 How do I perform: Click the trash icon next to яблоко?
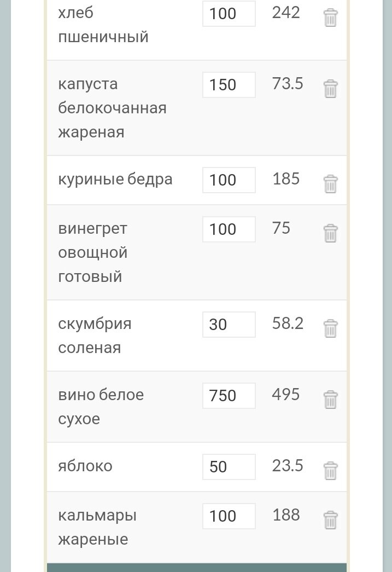tap(331, 470)
